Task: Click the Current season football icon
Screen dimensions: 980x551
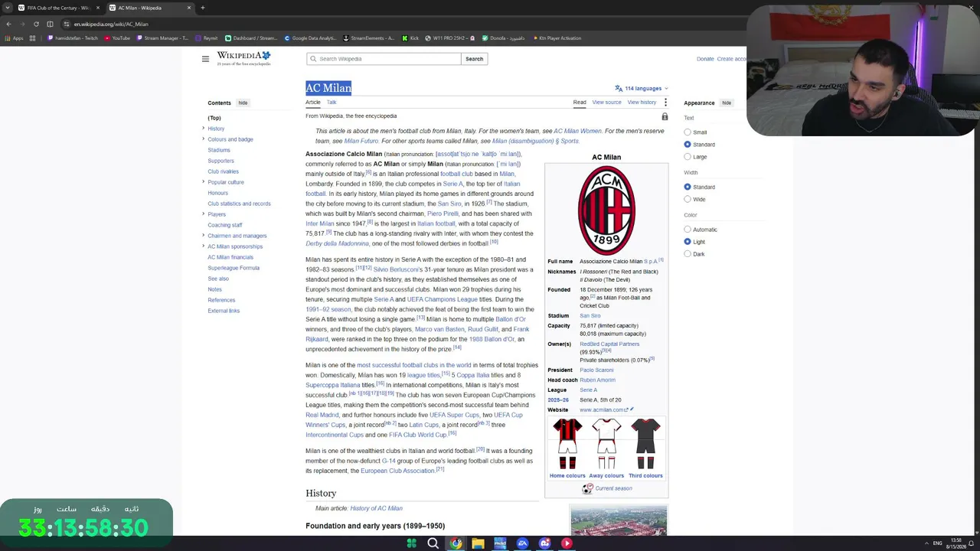Action: tap(587, 489)
